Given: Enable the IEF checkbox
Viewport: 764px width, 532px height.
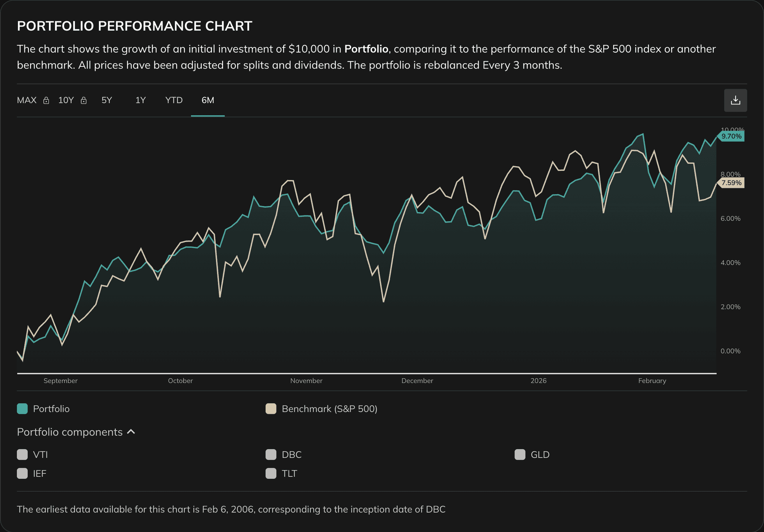Looking at the screenshot, I should pos(22,473).
